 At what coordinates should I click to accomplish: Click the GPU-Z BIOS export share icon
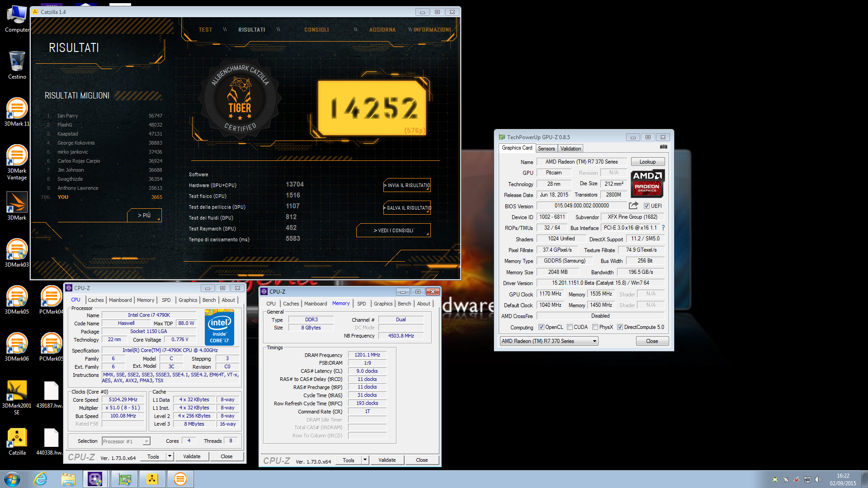[633, 206]
